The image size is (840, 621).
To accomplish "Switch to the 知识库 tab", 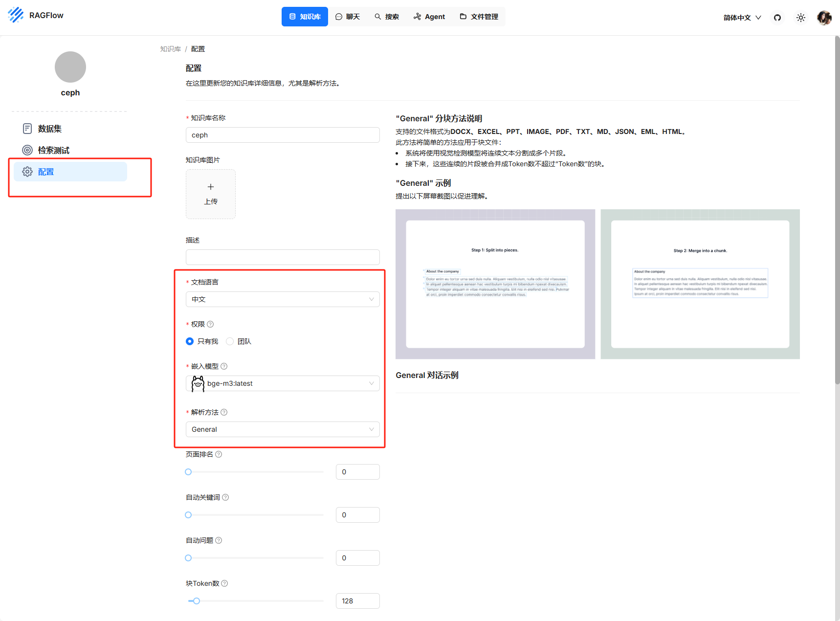I will tap(305, 17).
